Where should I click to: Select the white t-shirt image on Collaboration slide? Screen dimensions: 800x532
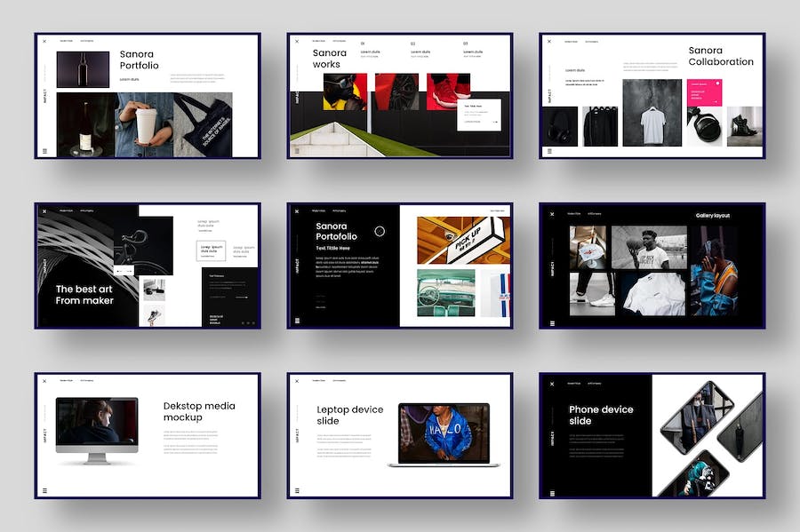coord(652,113)
